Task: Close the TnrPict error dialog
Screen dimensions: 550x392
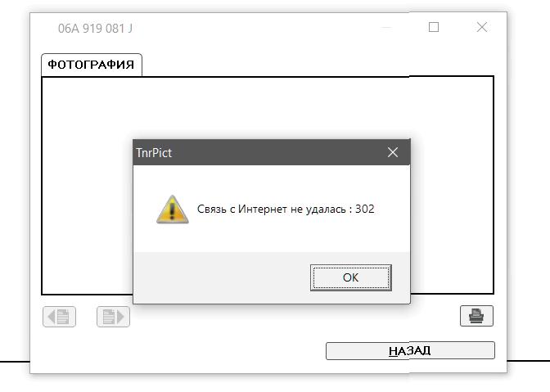Action: pyautogui.click(x=393, y=152)
